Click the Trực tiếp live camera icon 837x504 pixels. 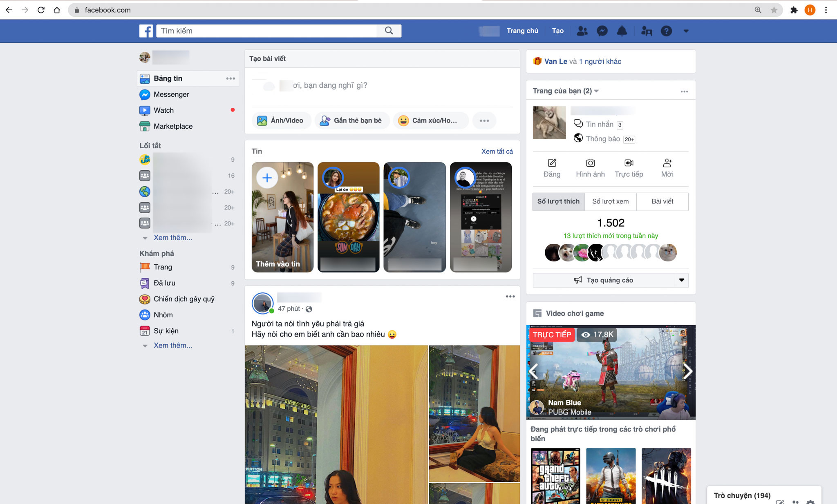point(629,163)
